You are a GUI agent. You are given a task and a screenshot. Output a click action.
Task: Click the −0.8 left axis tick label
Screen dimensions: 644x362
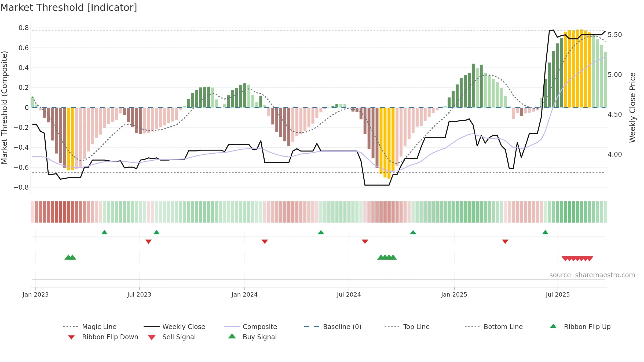21,187
